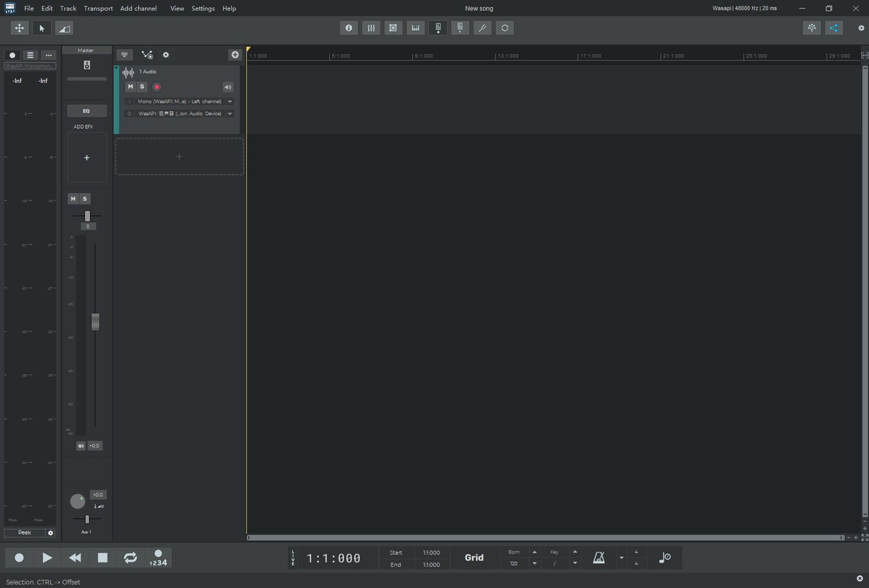The height and width of the screenshot is (588, 869).
Task: Open the meter panel ellipsis menu
Action: pyautogui.click(x=48, y=55)
